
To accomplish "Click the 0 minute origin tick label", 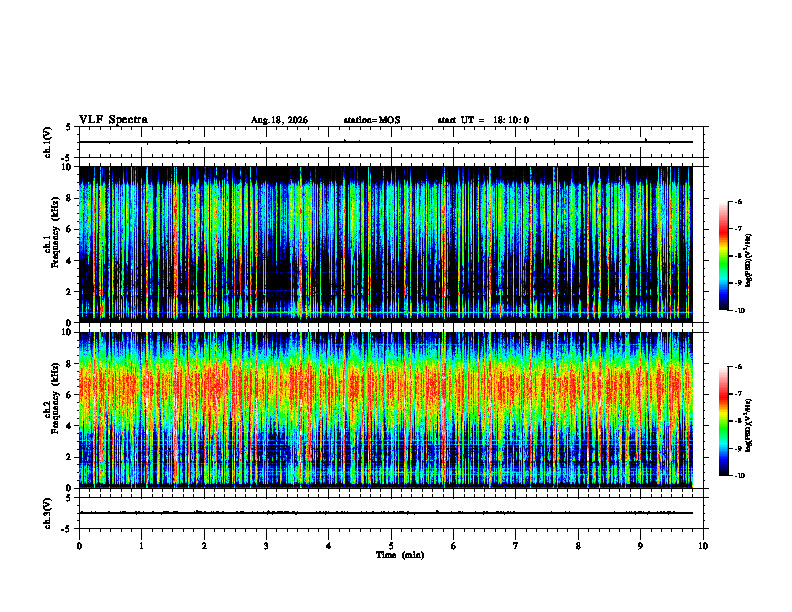I will (79, 546).
